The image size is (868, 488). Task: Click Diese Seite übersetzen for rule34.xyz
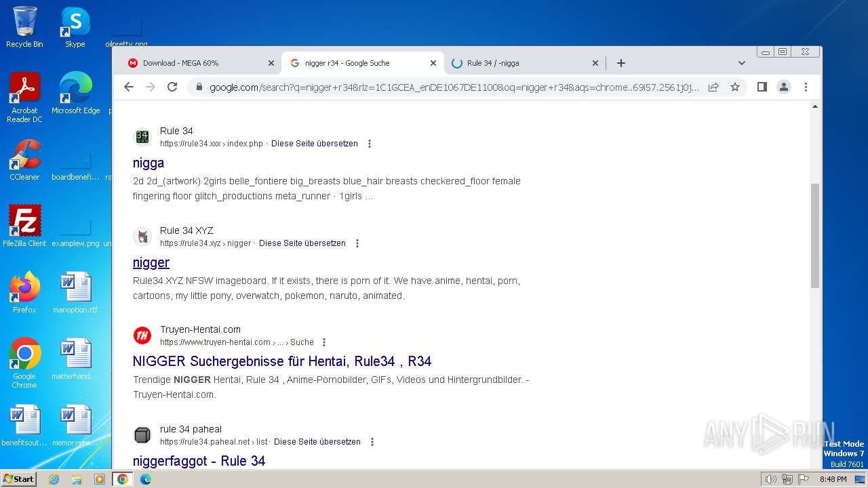pos(302,243)
